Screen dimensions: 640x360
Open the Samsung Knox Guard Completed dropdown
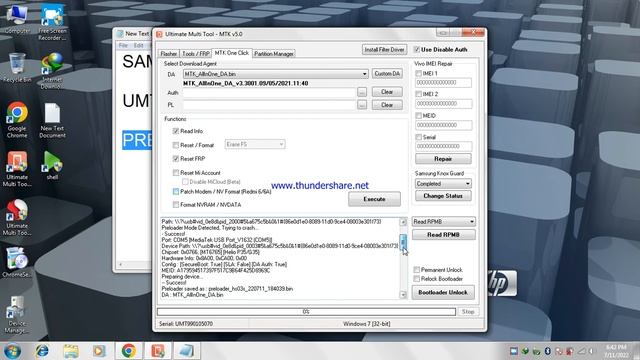point(443,184)
